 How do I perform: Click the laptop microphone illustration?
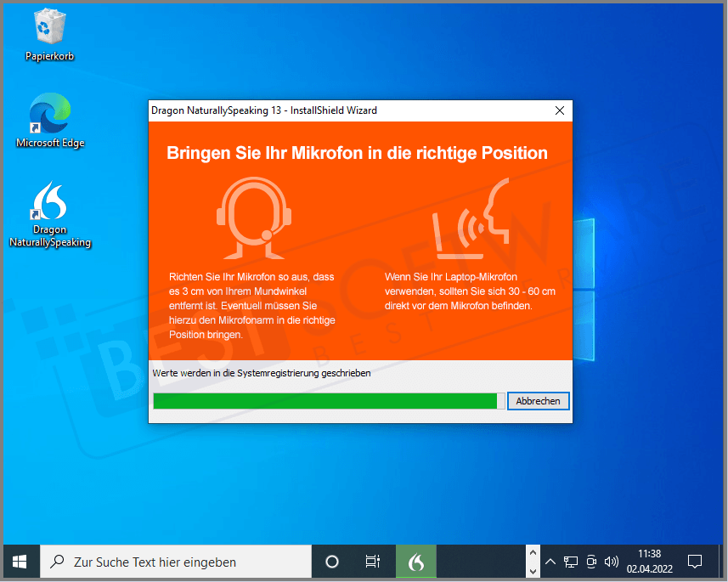tap(471, 219)
